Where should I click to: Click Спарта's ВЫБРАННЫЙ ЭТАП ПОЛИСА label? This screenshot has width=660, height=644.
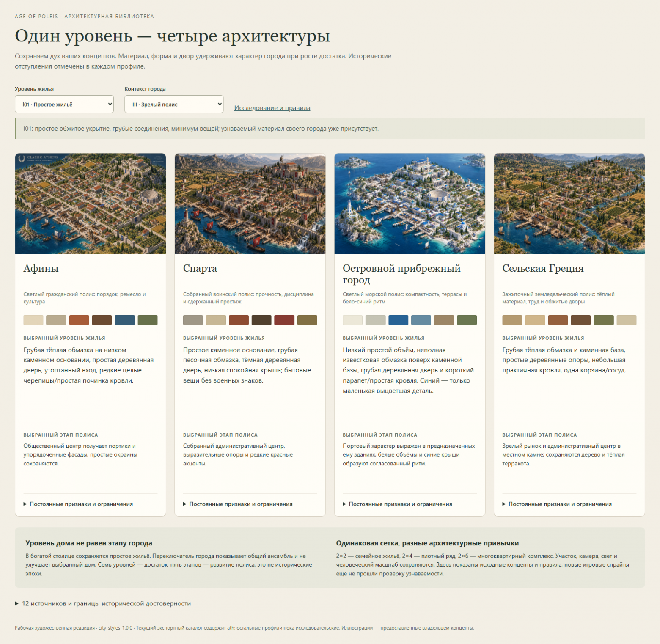pyautogui.click(x=220, y=435)
